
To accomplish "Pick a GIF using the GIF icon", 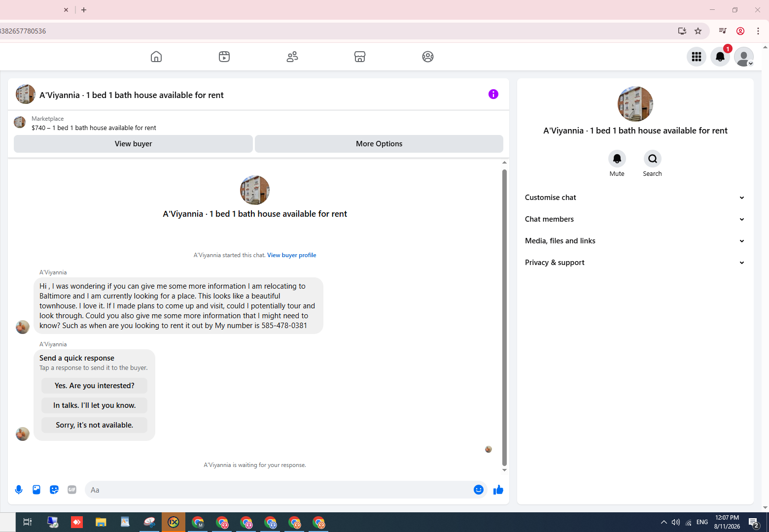I will pos(72,490).
